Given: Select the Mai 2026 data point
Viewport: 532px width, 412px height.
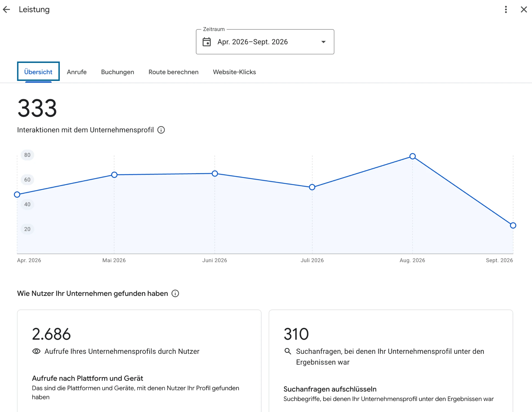Looking at the screenshot, I should click(114, 175).
